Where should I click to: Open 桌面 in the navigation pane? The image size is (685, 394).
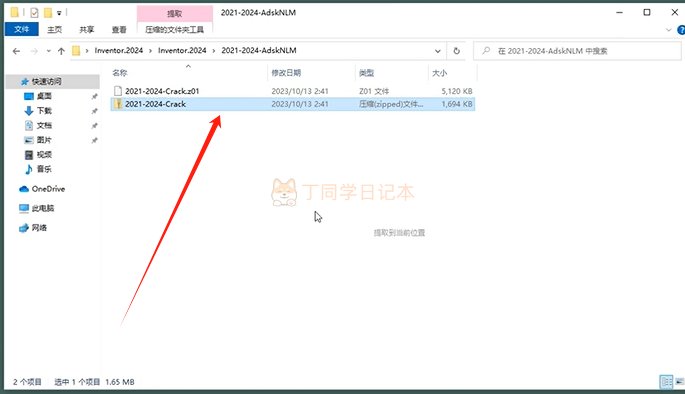(x=44, y=96)
